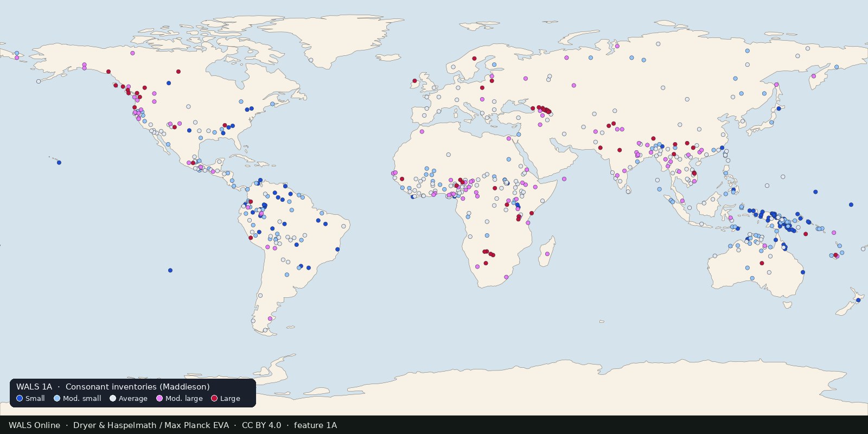Click the pink marker in southern Patagonia

click(x=270, y=318)
